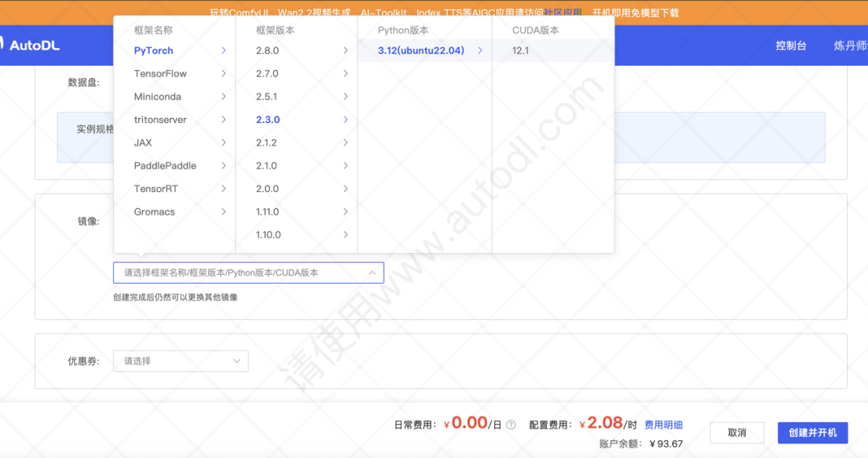The width and height of the screenshot is (868, 458).
Task: Pick highlighted framework version 2.3.0
Action: tap(268, 120)
